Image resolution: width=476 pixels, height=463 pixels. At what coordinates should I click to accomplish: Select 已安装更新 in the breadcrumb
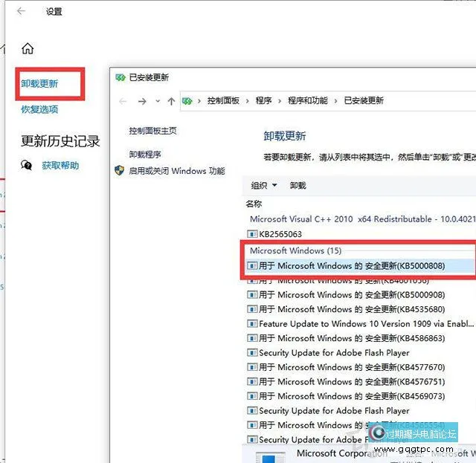click(364, 100)
